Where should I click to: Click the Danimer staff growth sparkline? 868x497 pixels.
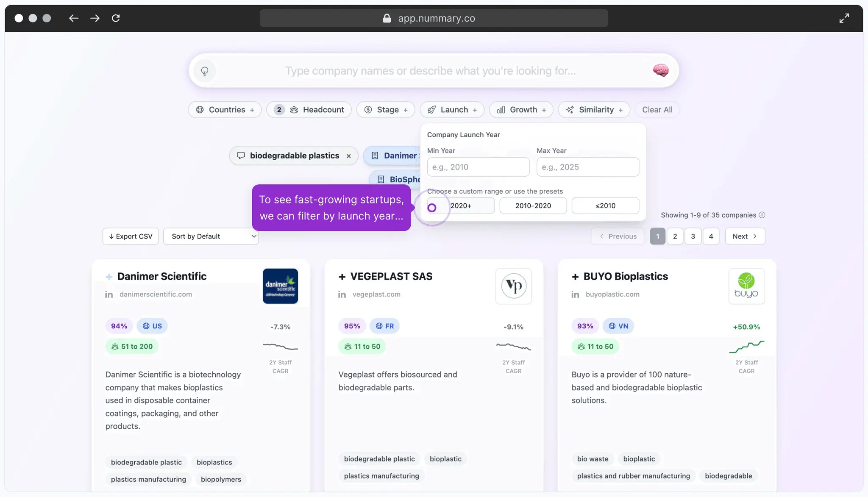[280, 347]
